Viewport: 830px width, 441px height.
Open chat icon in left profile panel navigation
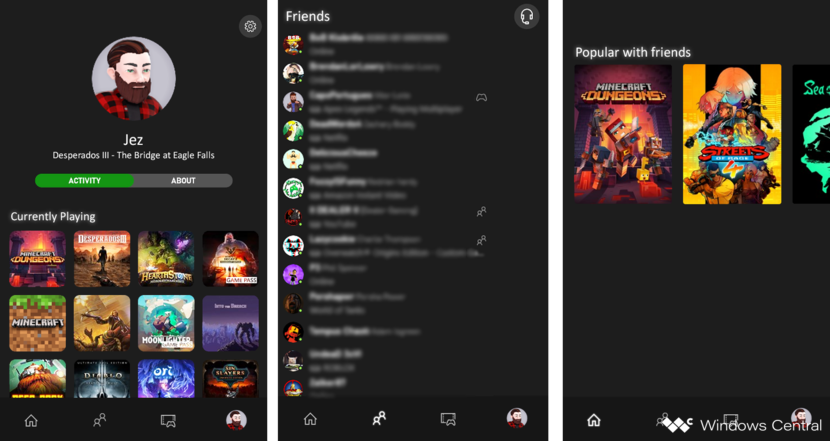(168, 420)
